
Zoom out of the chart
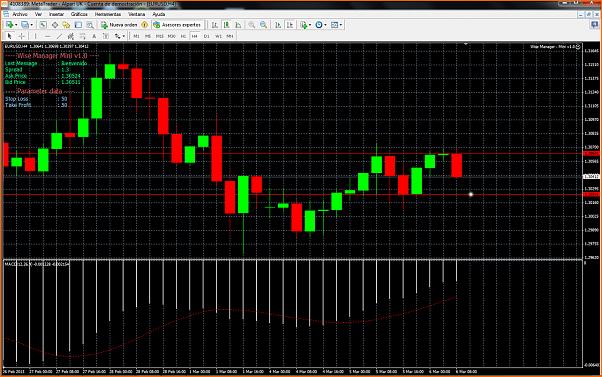click(263, 25)
